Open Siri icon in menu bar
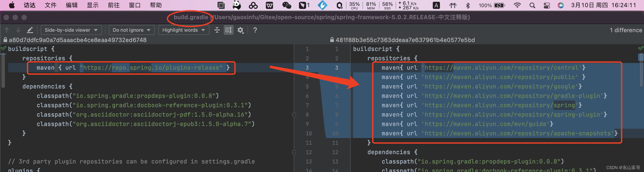The image size is (644, 172). [561, 5]
